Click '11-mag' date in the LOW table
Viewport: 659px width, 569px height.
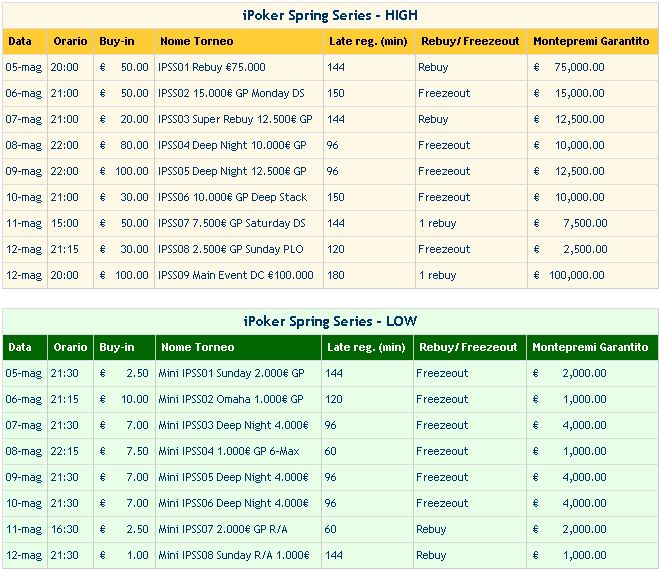pyautogui.click(x=24, y=529)
